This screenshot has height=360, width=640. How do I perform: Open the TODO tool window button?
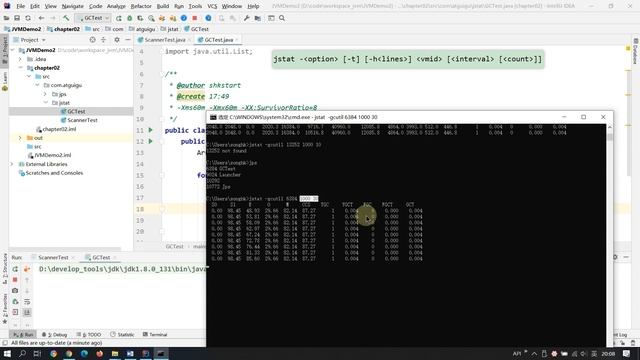coord(89,334)
